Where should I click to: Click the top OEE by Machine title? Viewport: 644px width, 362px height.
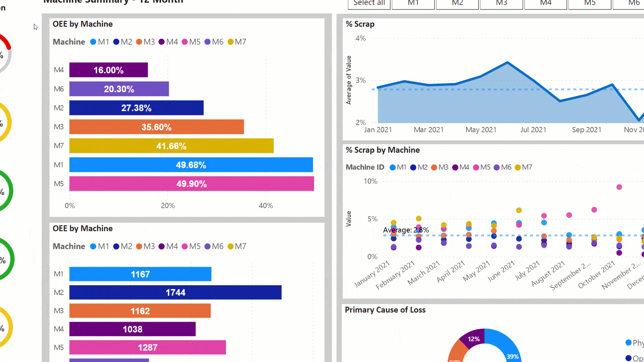tap(83, 24)
